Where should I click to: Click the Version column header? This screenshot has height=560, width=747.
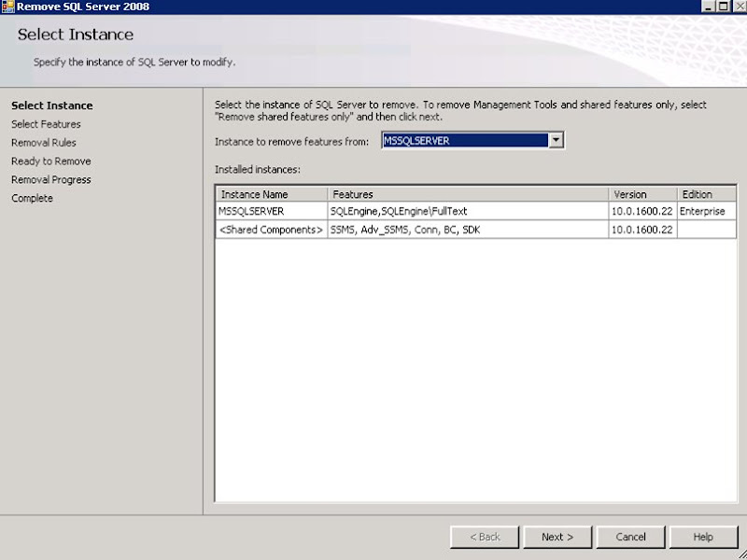point(642,194)
